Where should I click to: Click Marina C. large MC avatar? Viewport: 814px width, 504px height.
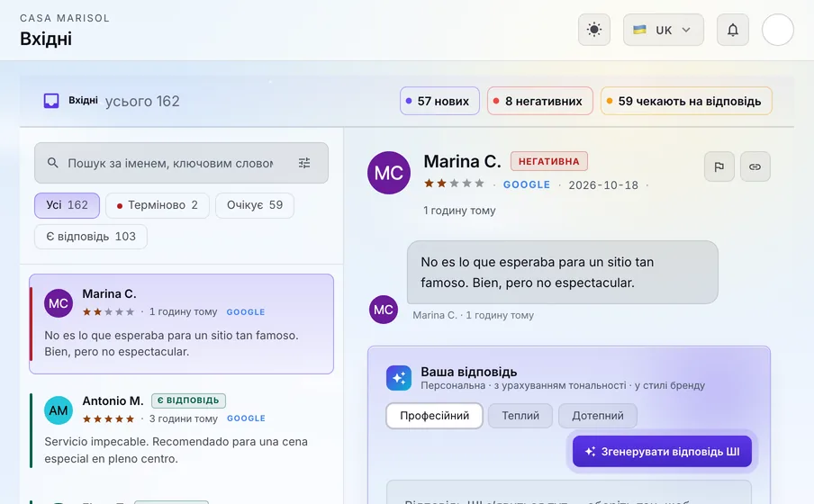(x=389, y=173)
